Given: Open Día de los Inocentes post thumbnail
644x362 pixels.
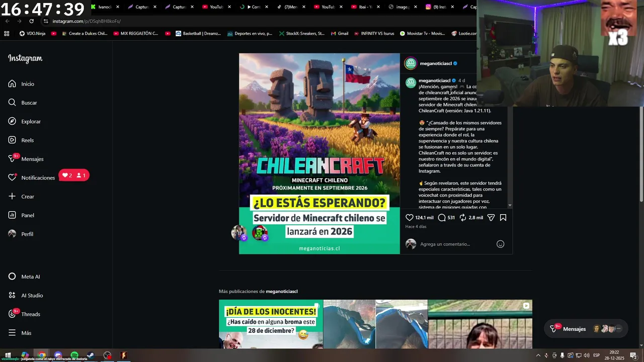Looking at the screenshot, I should 271,324.
